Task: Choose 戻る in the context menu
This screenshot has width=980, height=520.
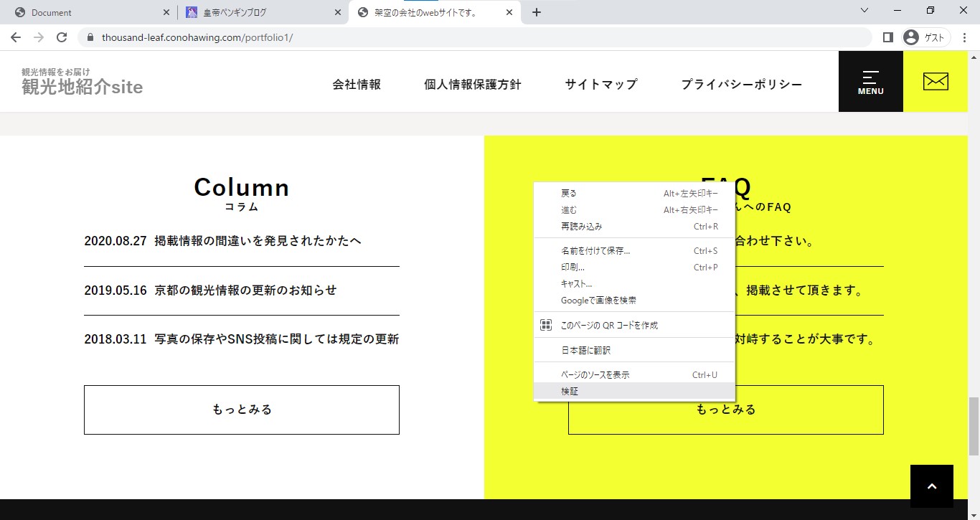Action: click(x=634, y=193)
